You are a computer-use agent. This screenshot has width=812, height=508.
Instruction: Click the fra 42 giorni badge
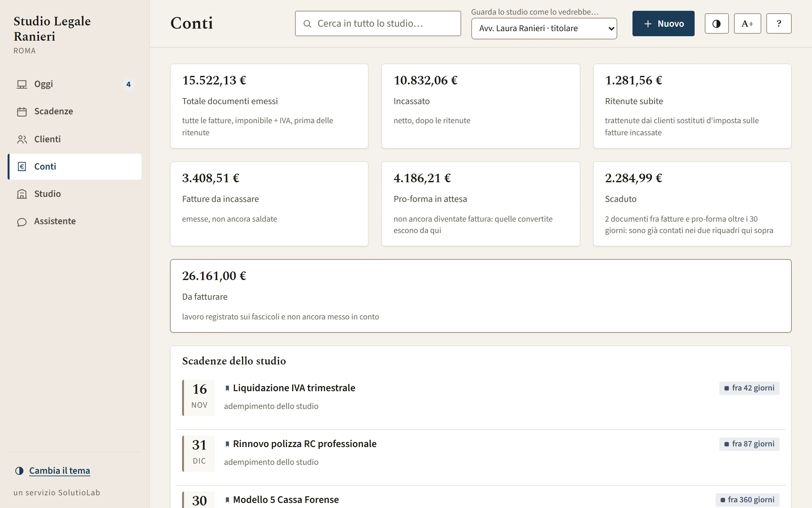click(749, 388)
